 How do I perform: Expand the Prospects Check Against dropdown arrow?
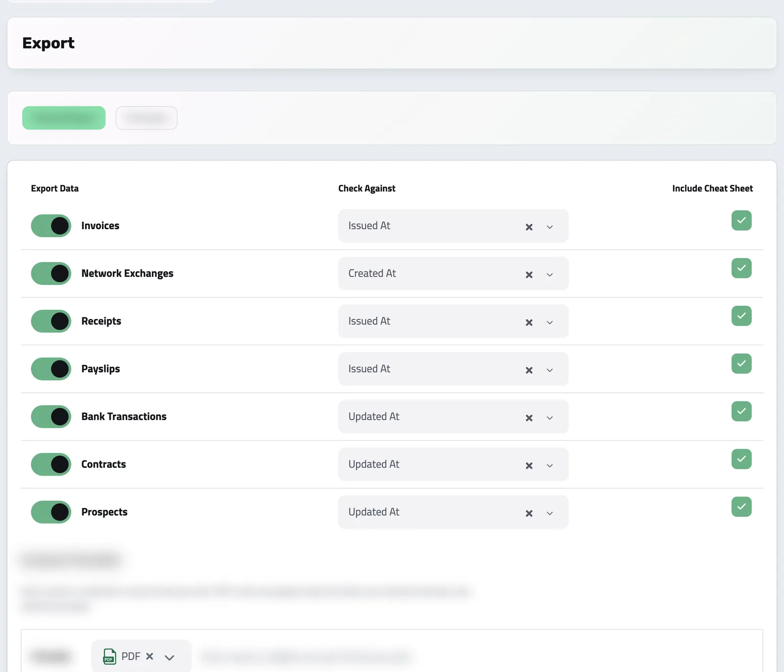[x=550, y=513]
